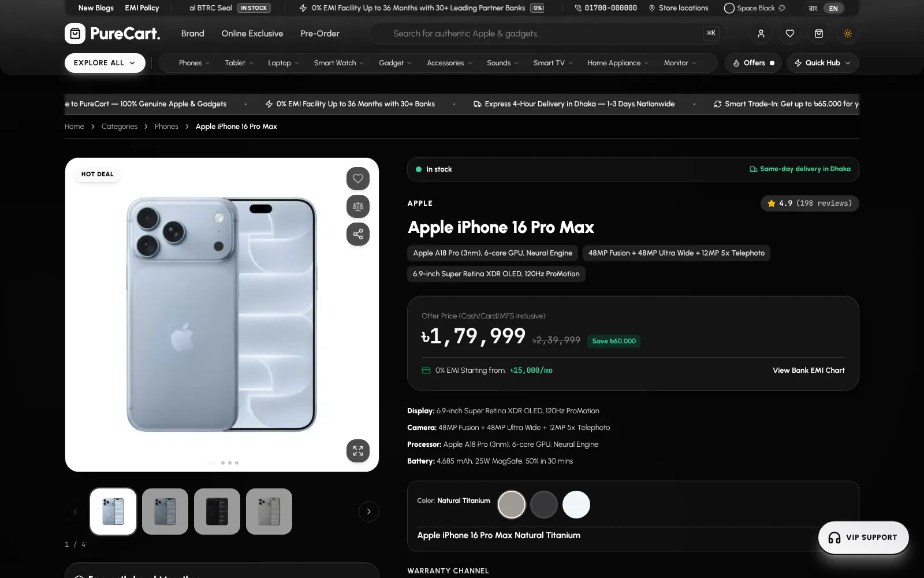This screenshot has height=578, width=924.
Task: Click the Phones breadcrumb link
Action: click(x=166, y=127)
